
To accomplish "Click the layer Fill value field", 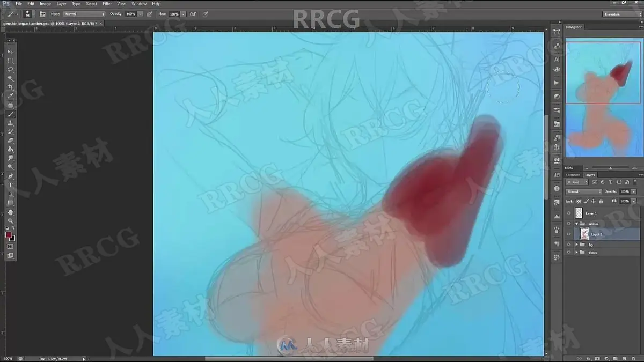I will 624,201.
